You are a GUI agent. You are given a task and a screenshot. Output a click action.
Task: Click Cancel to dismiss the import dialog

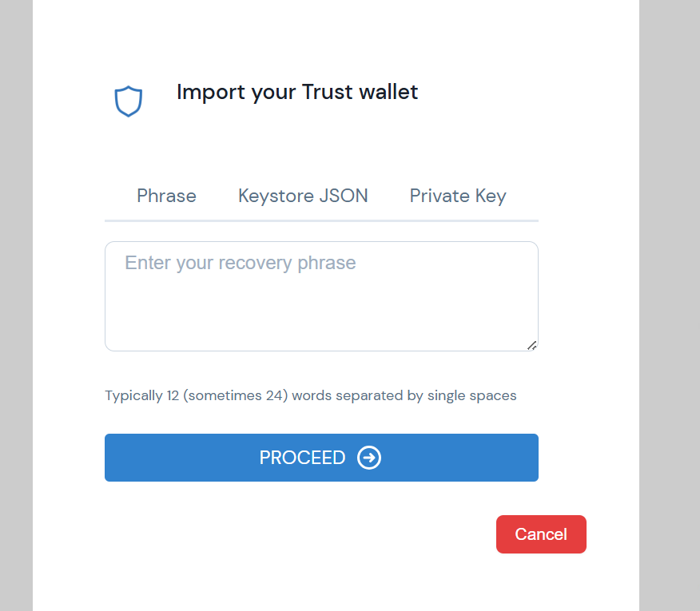click(x=541, y=534)
